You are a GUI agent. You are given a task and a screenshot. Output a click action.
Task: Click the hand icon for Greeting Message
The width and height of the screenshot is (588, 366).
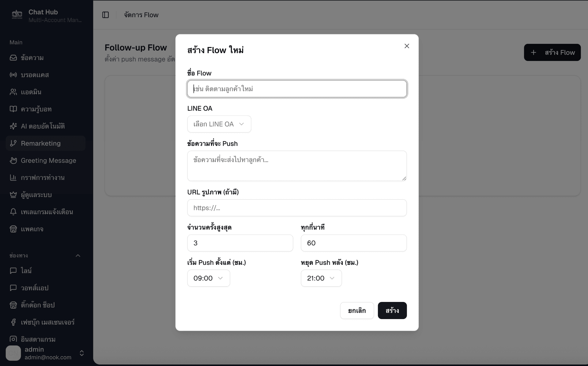point(13,160)
